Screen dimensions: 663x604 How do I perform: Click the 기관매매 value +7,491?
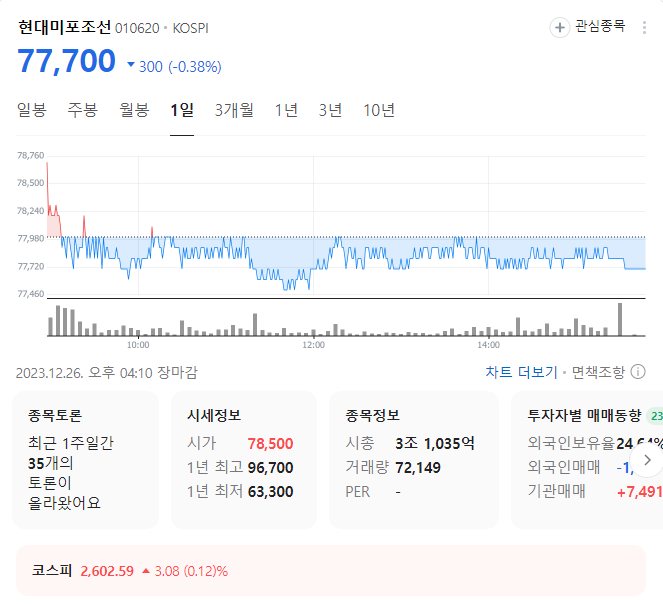coord(640,492)
